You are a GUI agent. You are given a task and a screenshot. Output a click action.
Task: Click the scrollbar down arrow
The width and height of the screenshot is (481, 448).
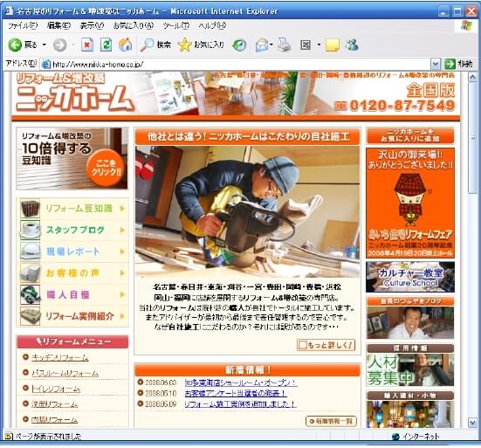(x=473, y=423)
